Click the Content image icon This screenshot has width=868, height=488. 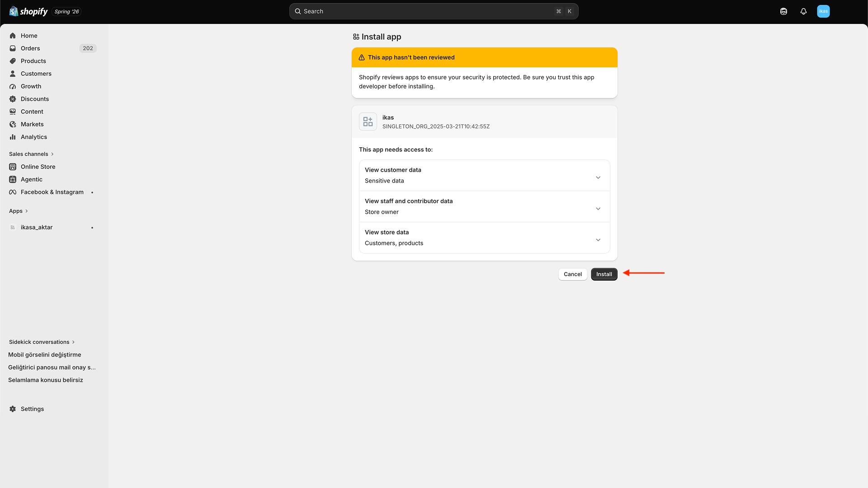pyautogui.click(x=13, y=112)
